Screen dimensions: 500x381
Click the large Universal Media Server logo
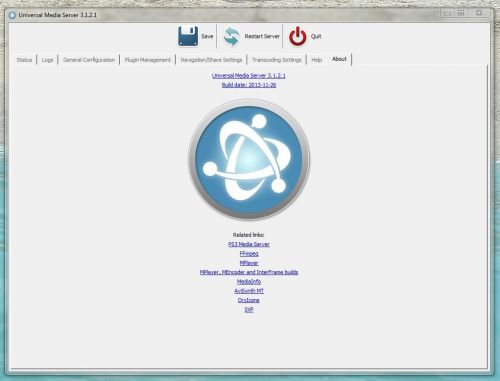[x=249, y=159]
